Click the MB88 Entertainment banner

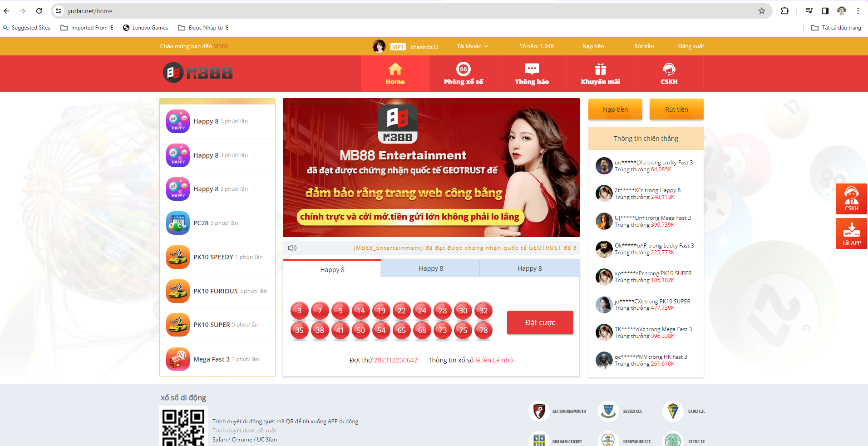(431, 168)
